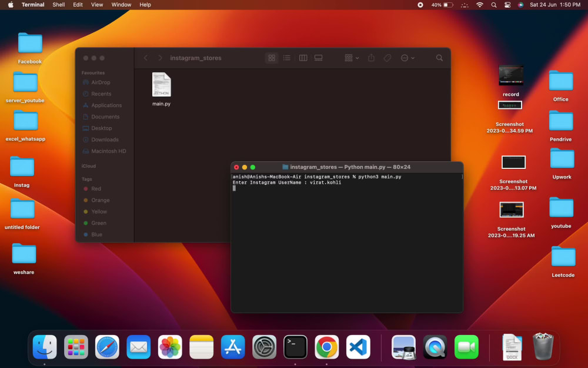This screenshot has width=588, height=368.
Task: Switch Finder to column view
Action: click(x=303, y=58)
